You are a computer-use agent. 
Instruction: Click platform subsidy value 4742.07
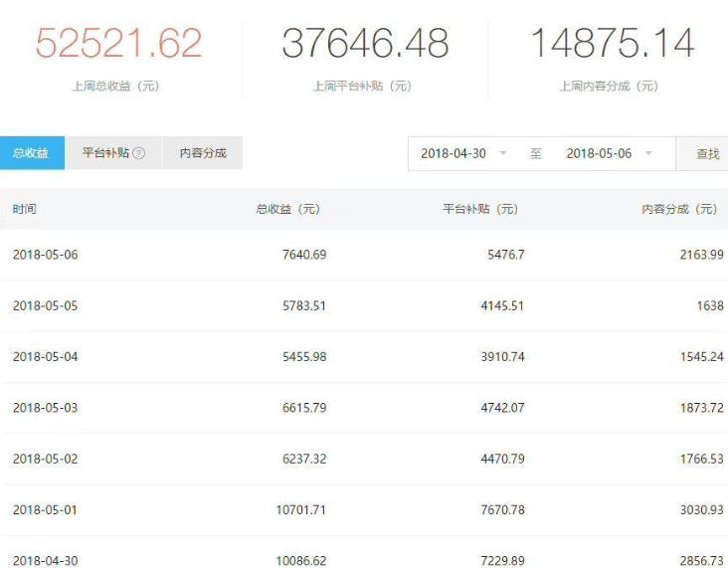pos(503,408)
